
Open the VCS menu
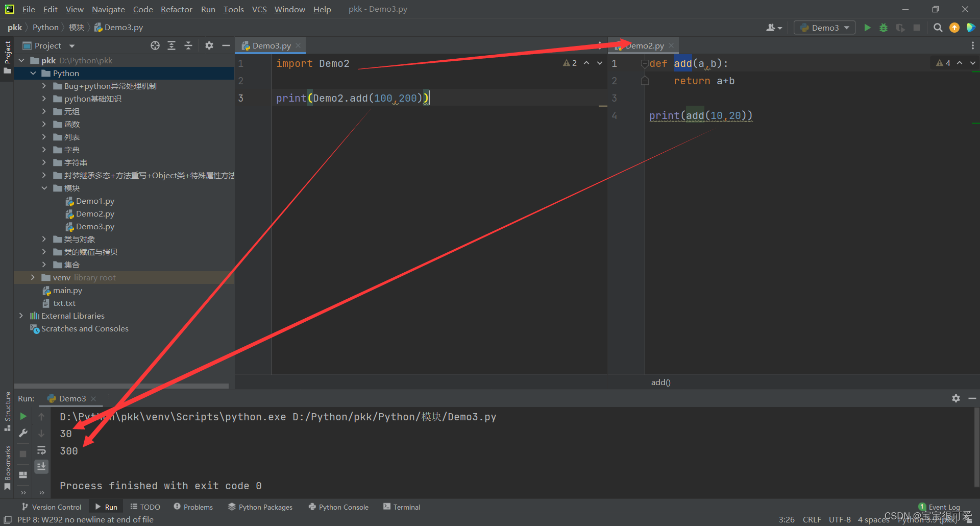[x=259, y=9]
